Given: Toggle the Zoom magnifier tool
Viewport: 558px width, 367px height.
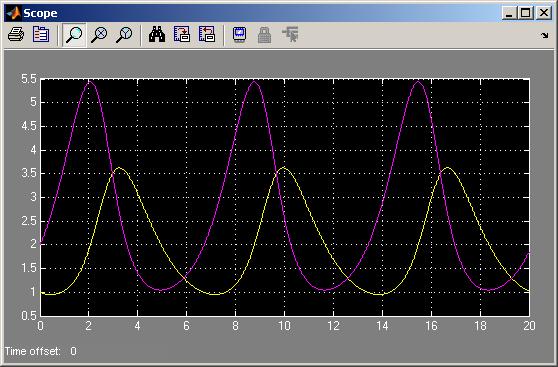Looking at the screenshot, I should [x=74, y=35].
